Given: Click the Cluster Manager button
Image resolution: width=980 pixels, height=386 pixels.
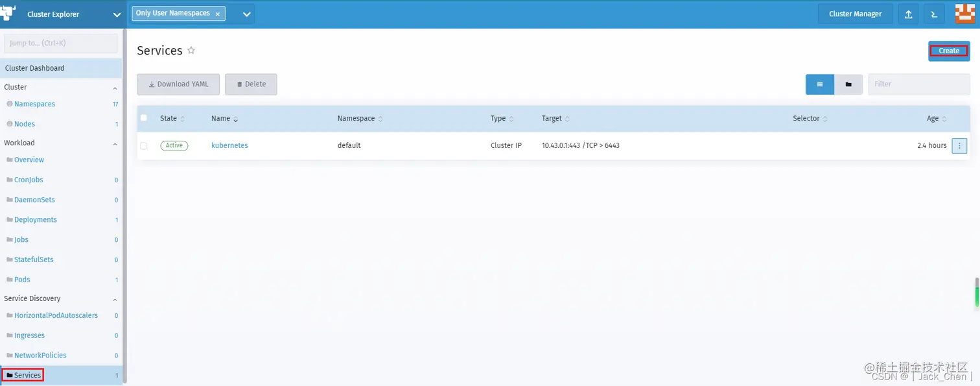Looking at the screenshot, I should 855,14.
